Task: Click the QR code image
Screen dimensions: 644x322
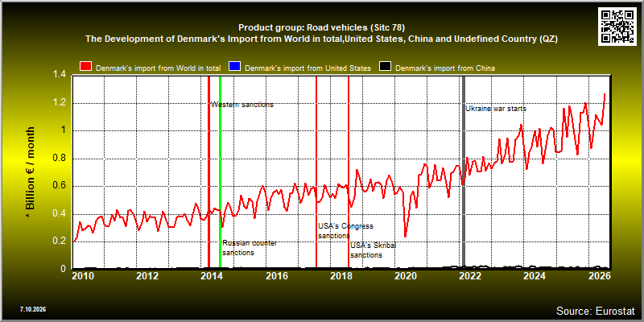Action: (x=617, y=27)
